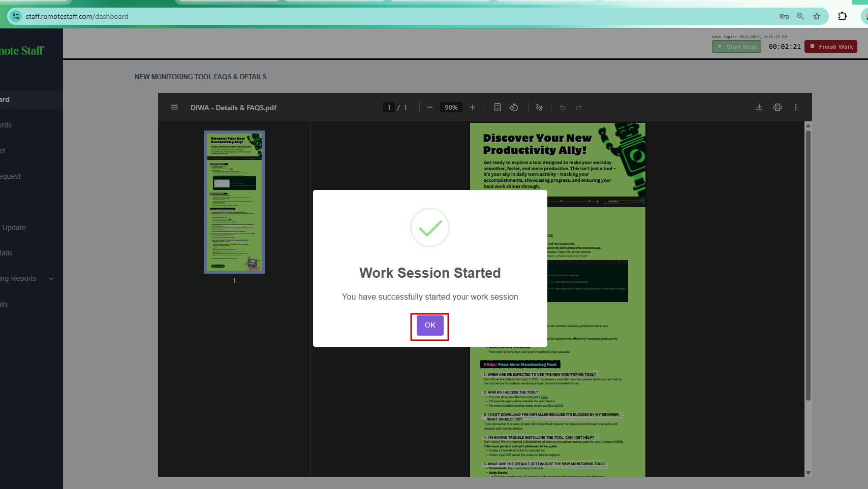Screen dimensions: 868x489
Task: Open the PDF viewer more actions menu
Action: pyautogui.click(x=796, y=107)
